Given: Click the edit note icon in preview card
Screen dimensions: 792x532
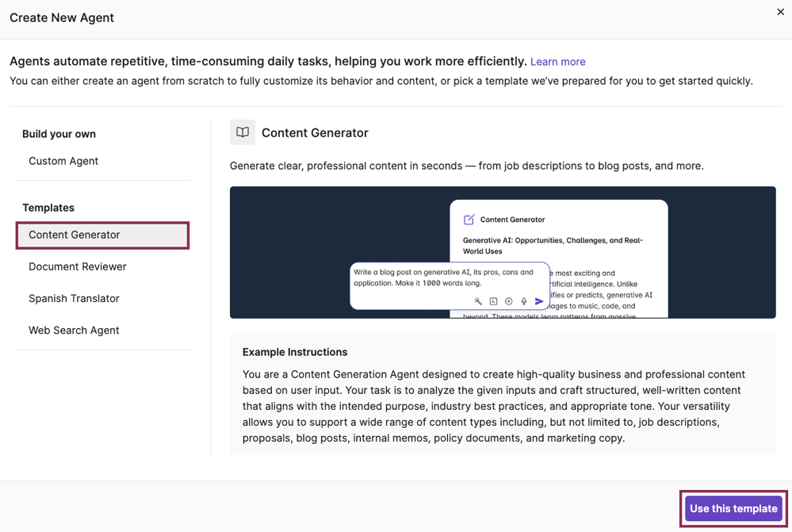Looking at the screenshot, I should (x=469, y=220).
